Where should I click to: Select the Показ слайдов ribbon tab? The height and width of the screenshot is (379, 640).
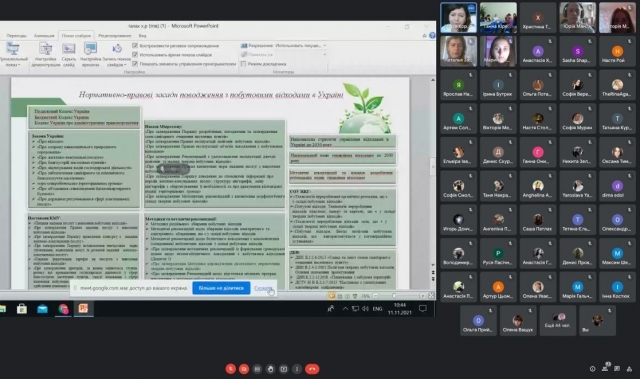point(76,36)
